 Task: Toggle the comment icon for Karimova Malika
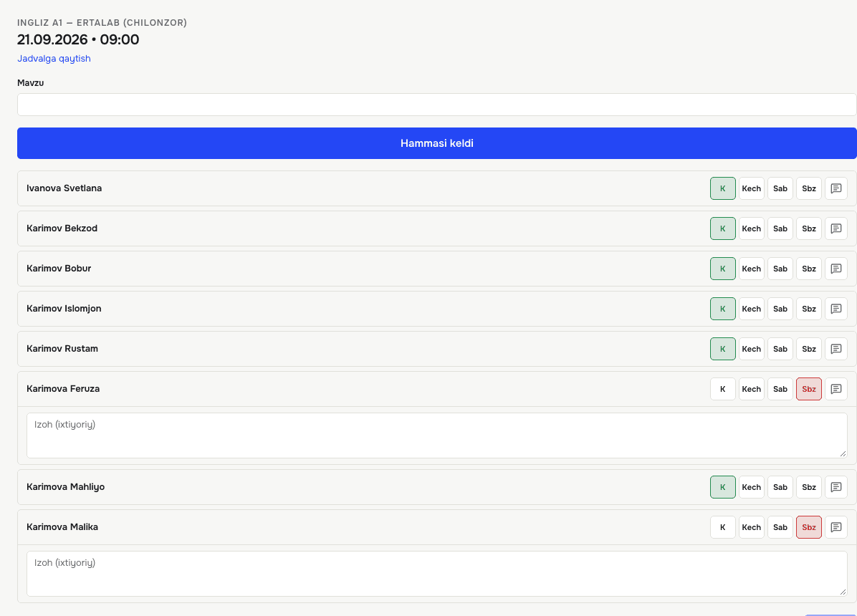836,527
